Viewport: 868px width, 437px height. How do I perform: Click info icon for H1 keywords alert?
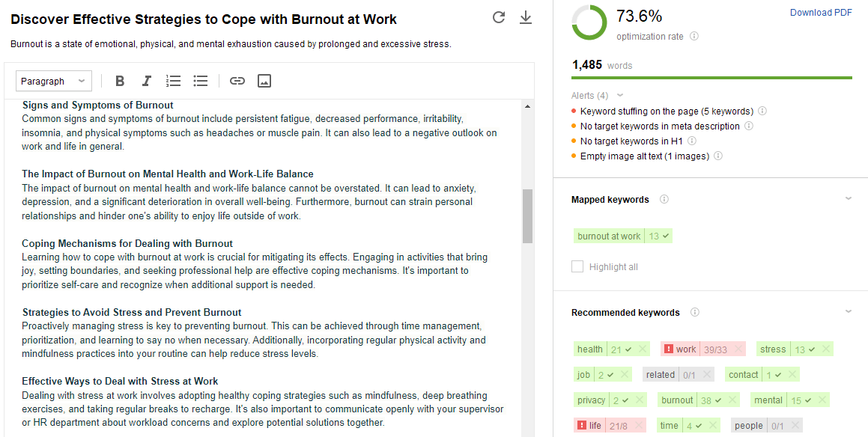(x=691, y=141)
